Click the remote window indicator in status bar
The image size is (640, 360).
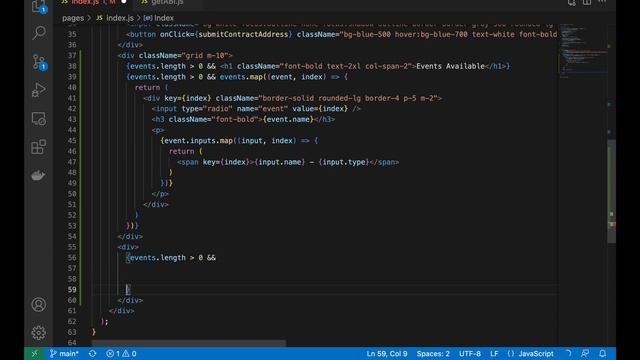pos(34,353)
